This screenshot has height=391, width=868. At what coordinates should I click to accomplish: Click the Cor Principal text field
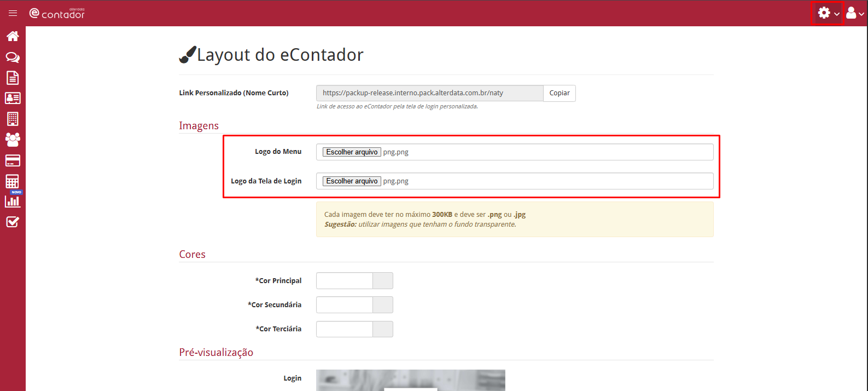click(345, 281)
